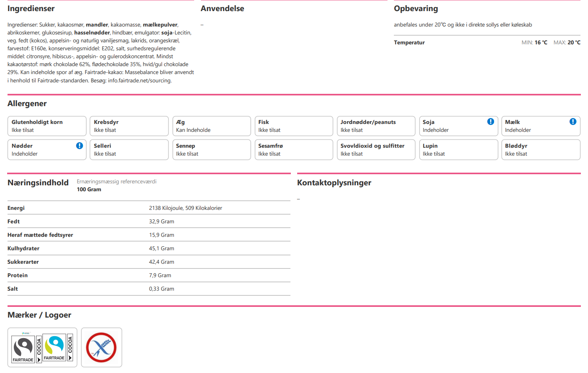Click the info icon on the Mælk card

click(573, 122)
